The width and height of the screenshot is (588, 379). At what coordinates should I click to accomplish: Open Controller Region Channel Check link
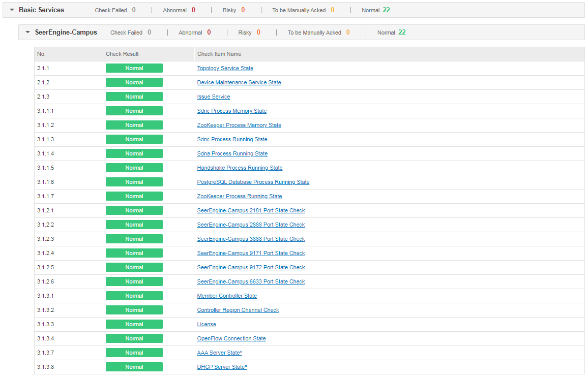238,310
